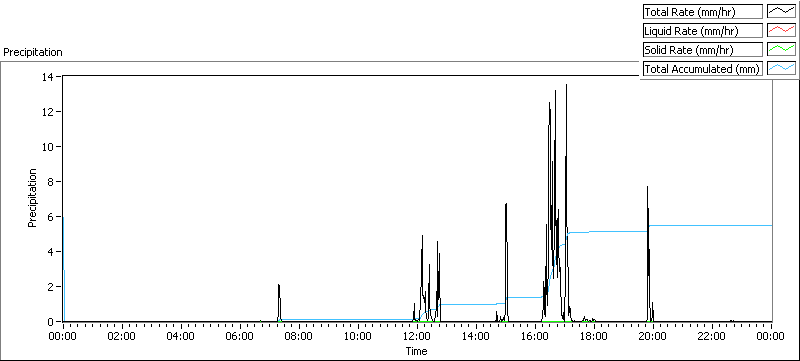Click the 04:00 time axis label
Screen dimensions: 800x361
pyautogui.click(x=181, y=336)
